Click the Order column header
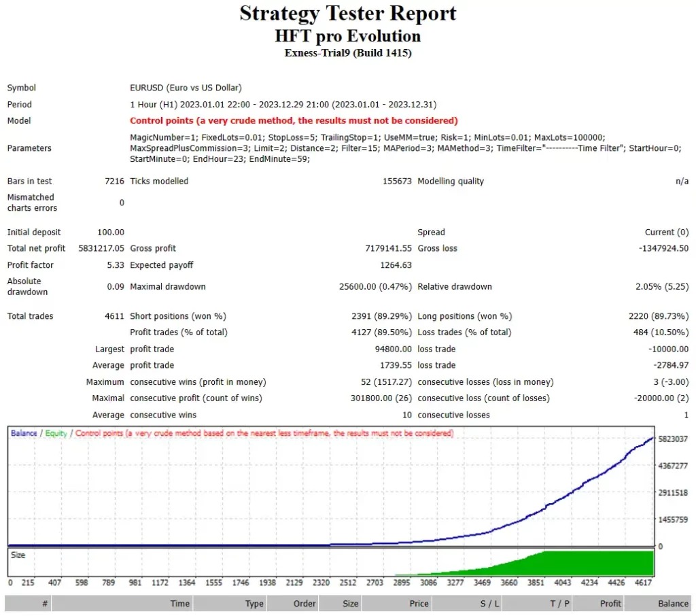 coord(304,603)
